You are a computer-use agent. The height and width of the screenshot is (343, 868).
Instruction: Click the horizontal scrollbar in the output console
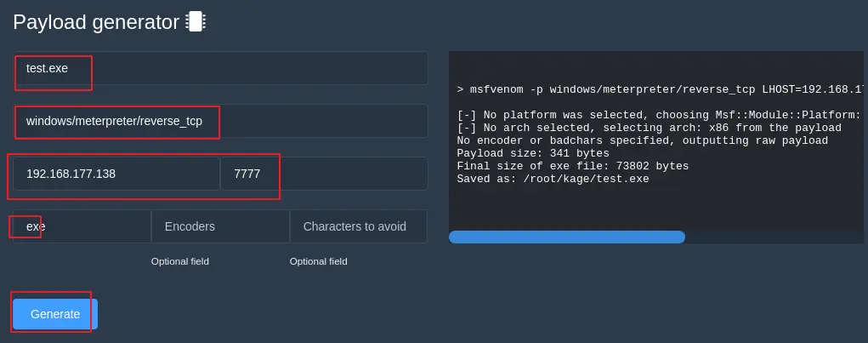pyautogui.click(x=567, y=237)
